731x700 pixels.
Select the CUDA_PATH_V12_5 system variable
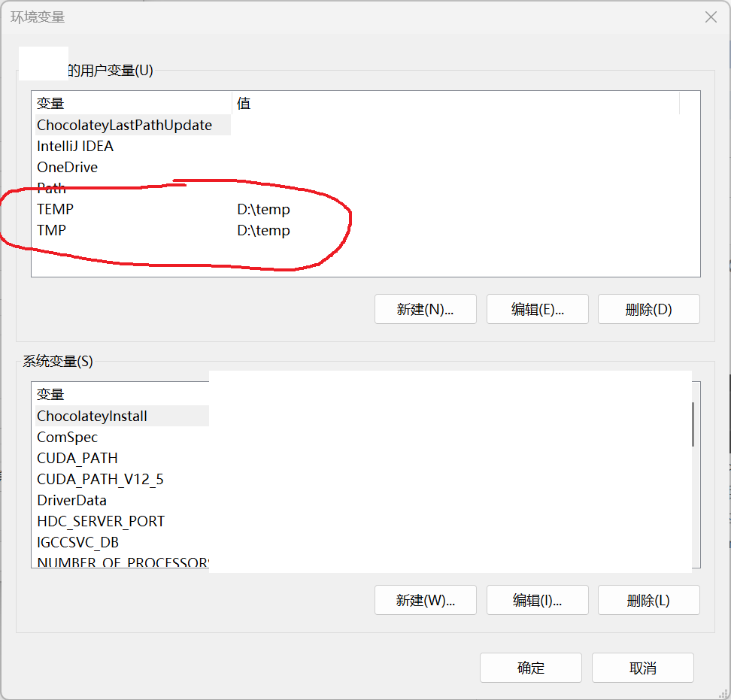[x=100, y=480]
